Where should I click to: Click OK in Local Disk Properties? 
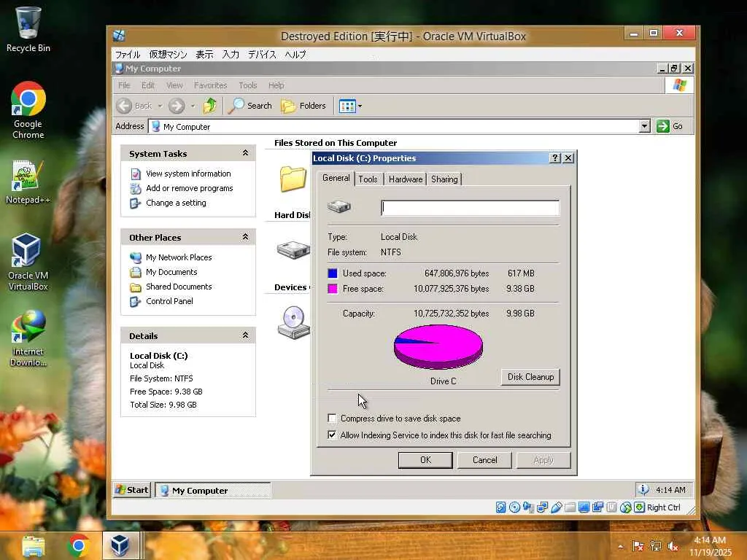coord(425,460)
